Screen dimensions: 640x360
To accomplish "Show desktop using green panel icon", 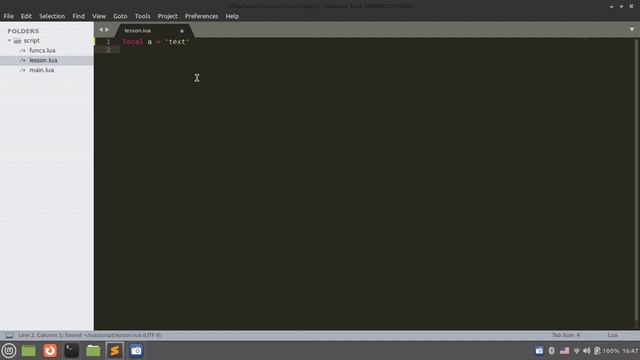I will (x=29, y=351).
